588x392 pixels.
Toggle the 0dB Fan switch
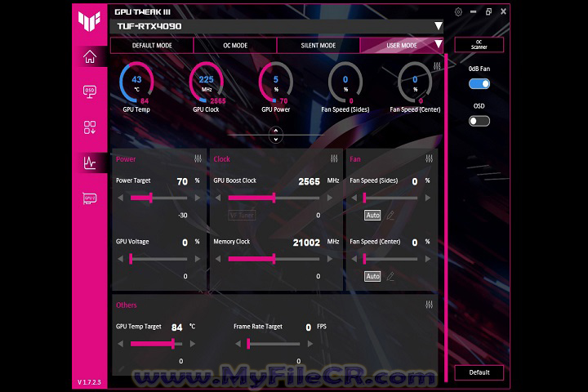point(479,84)
